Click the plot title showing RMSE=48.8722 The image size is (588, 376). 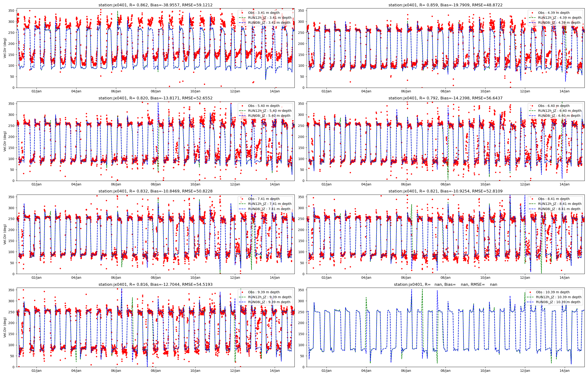(445, 5)
